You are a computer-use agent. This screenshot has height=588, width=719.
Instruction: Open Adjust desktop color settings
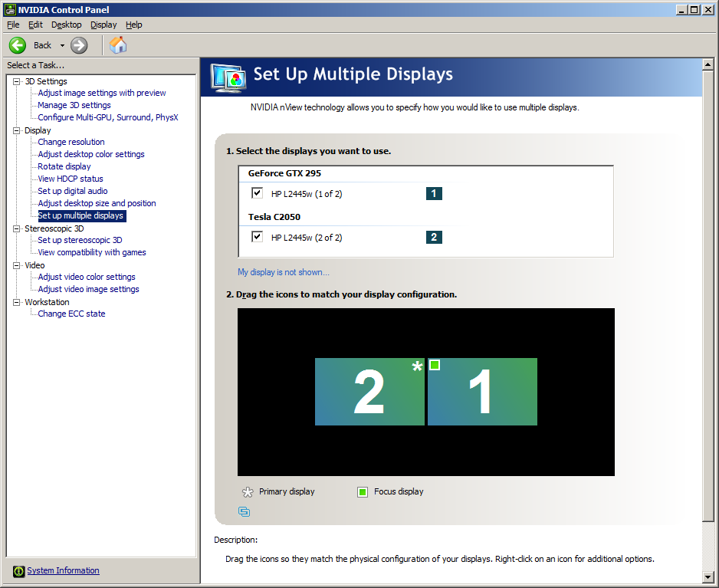[91, 154]
